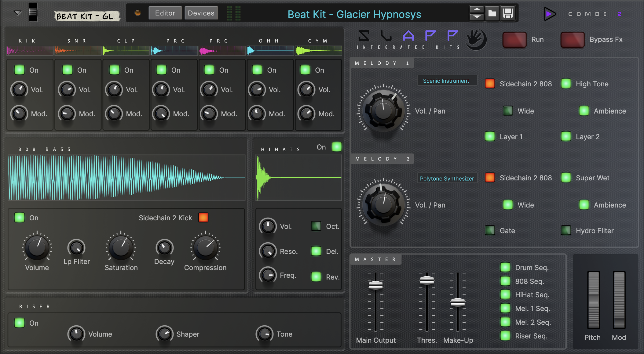Enable Melody 1 Wide button

click(508, 111)
